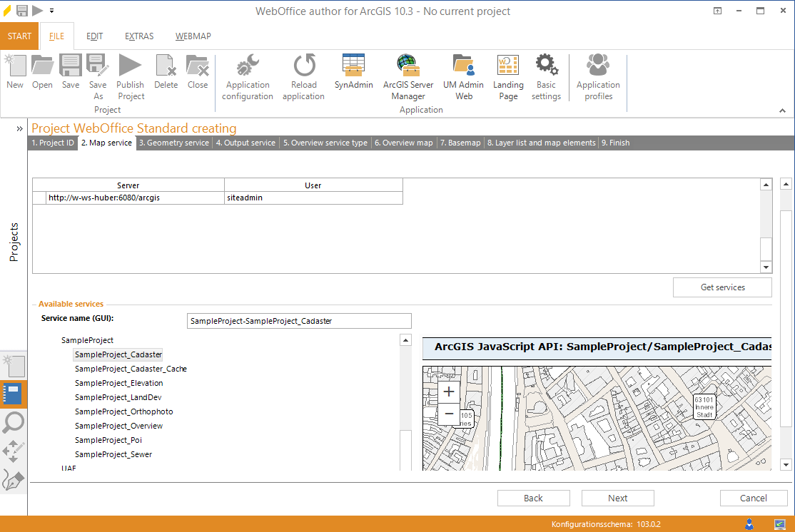795x532 pixels.
Task: Click zoom in plus on map preview
Action: 449,392
